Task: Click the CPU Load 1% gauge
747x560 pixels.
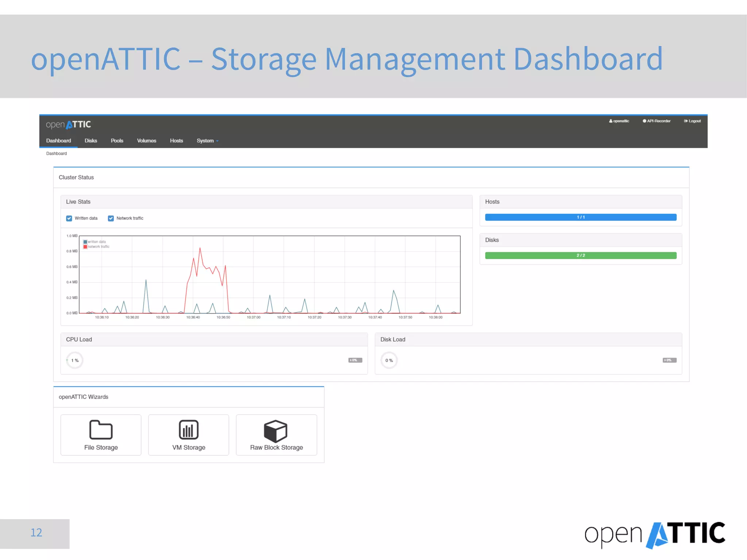Action: click(x=75, y=361)
